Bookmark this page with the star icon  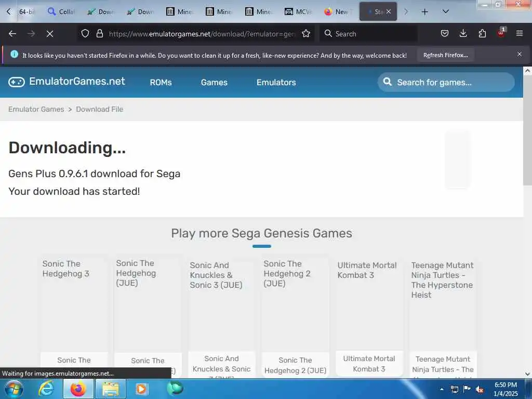[306, 33]
